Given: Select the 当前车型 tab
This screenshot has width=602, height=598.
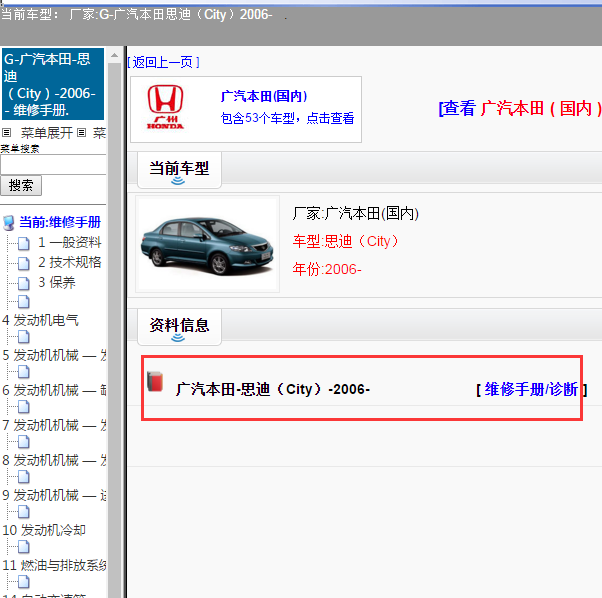Looking at the screenshot, I should click(179, 170).
